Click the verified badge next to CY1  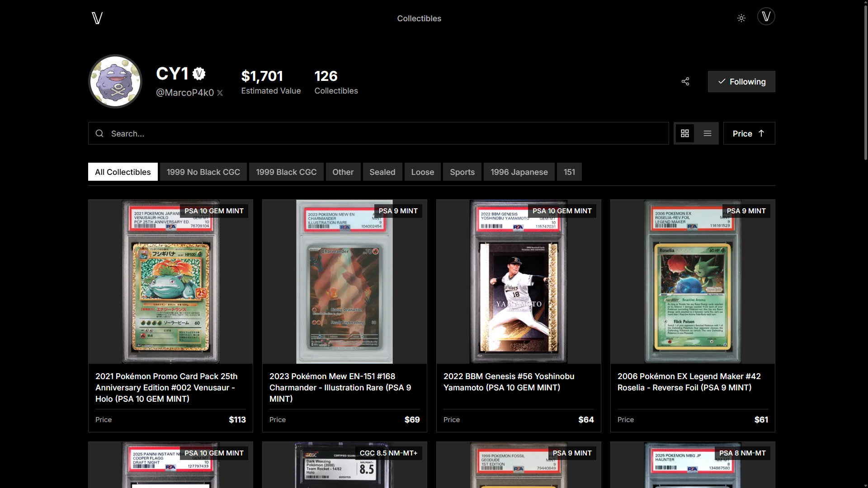pyautogui.click(x=198, y=73)
